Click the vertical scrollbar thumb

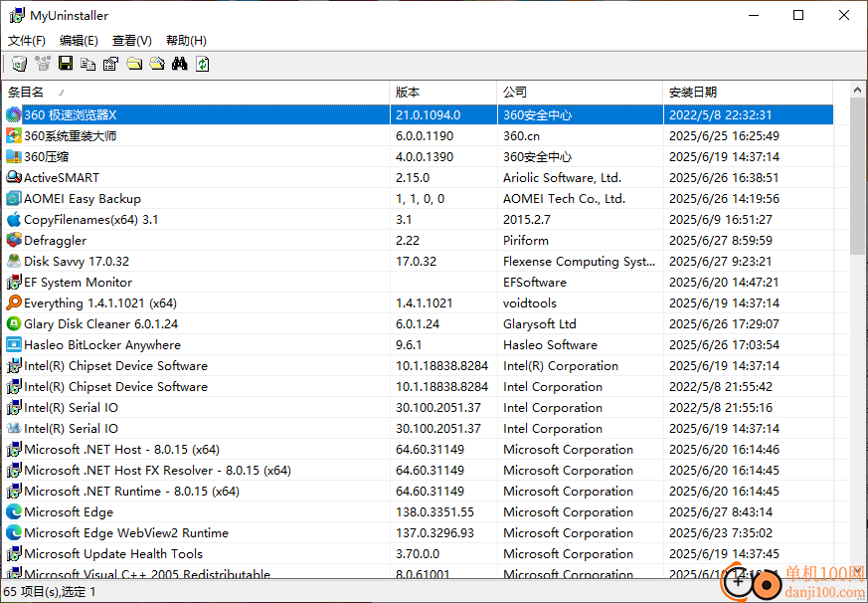(857, 176)
